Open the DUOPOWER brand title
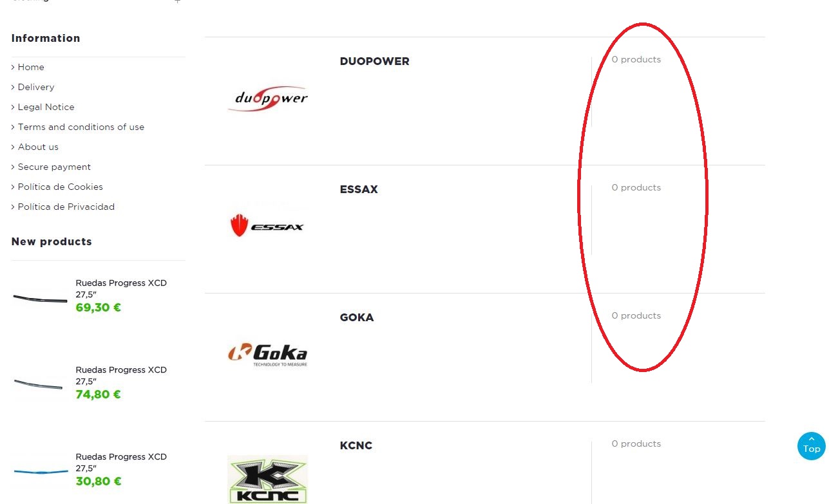This screenshot has width=829, height=504. pos(374,61)
